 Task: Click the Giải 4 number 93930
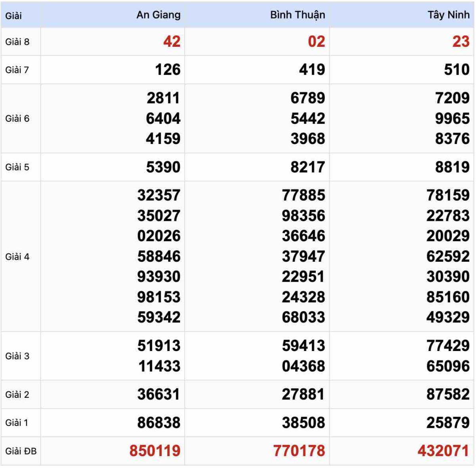click(159, 276)
